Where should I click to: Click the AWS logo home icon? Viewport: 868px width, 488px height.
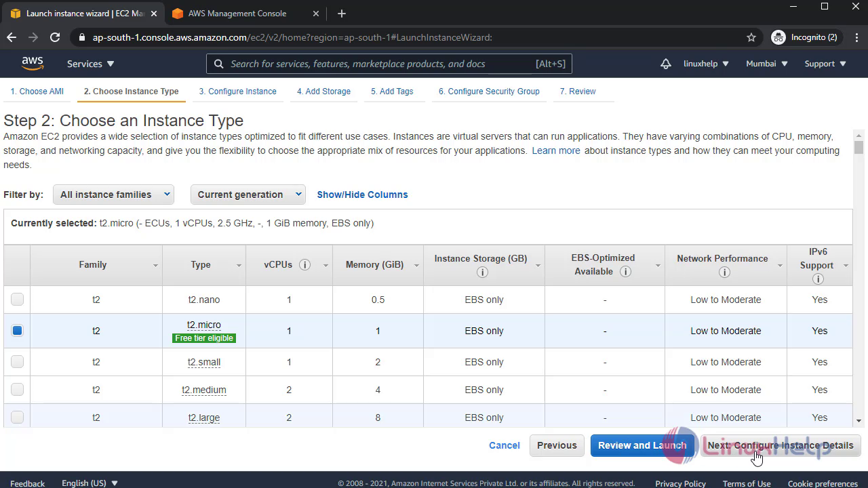(33, 64)
